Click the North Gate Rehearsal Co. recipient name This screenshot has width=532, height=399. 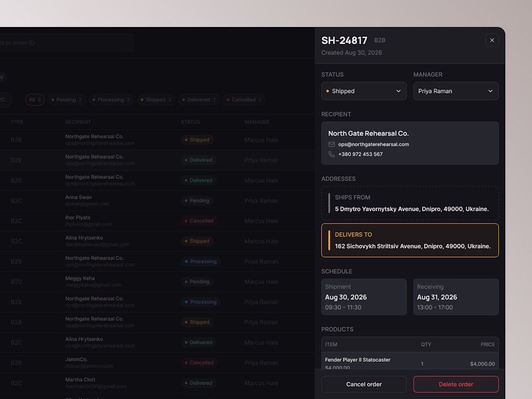[x=369, y=133]
